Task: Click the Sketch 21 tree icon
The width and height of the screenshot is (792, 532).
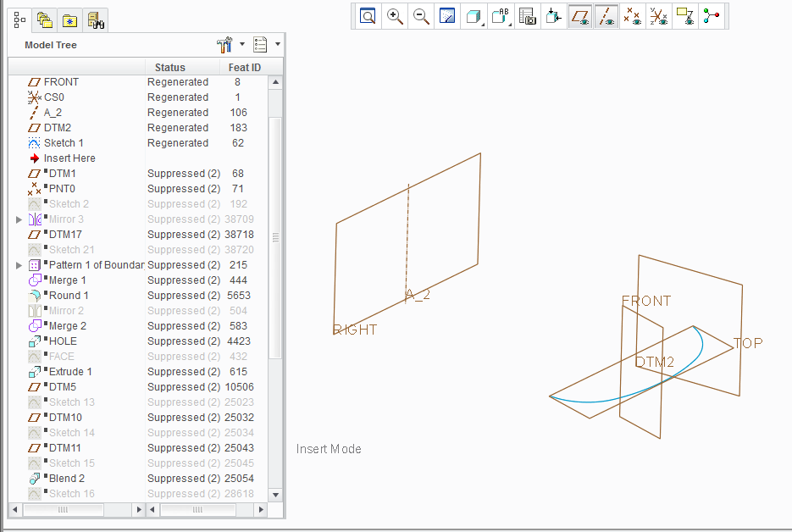Action: point(35,250)
